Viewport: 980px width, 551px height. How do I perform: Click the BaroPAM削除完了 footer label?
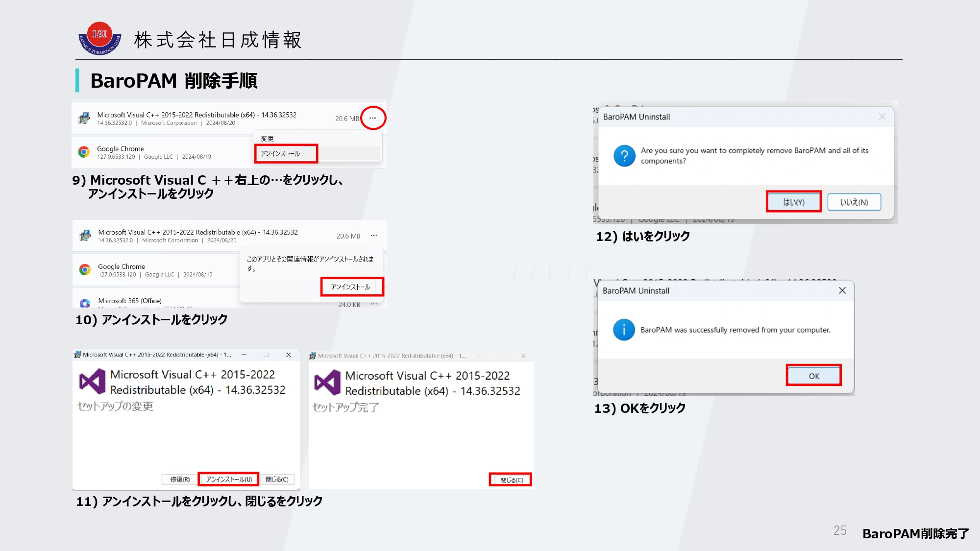tap(916, 533)
